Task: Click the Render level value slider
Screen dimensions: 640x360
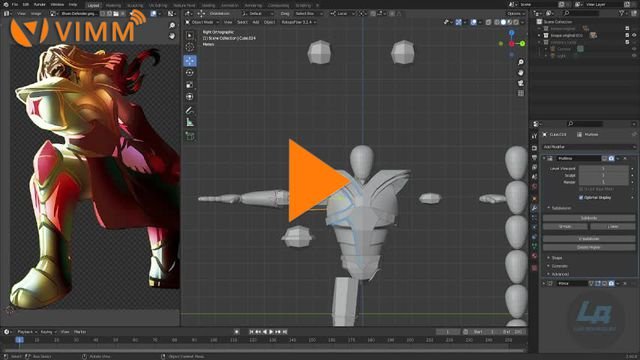Action: point(604,182)
